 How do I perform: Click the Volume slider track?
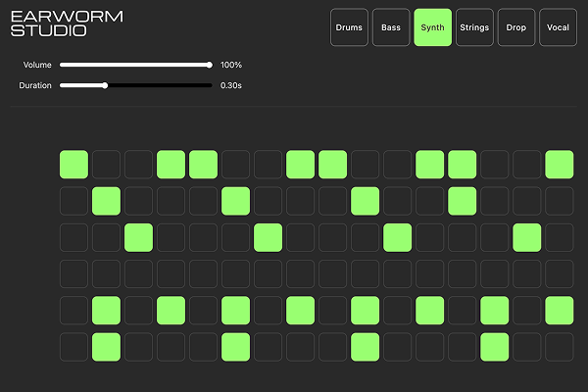(135, 65)
